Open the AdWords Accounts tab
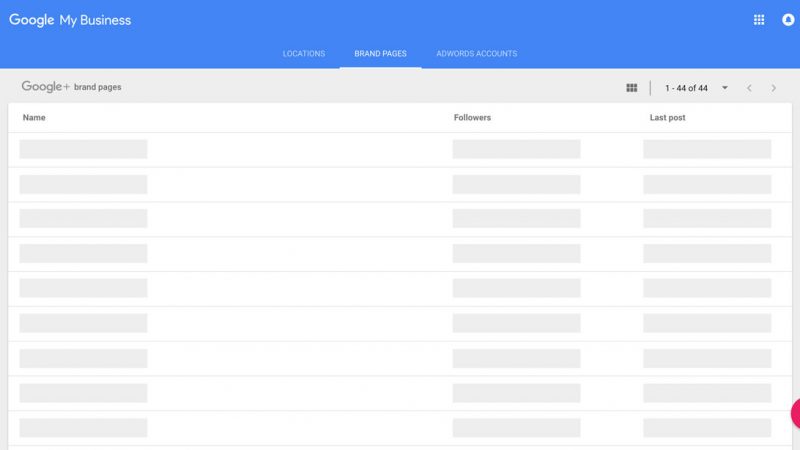 point(476,54)
